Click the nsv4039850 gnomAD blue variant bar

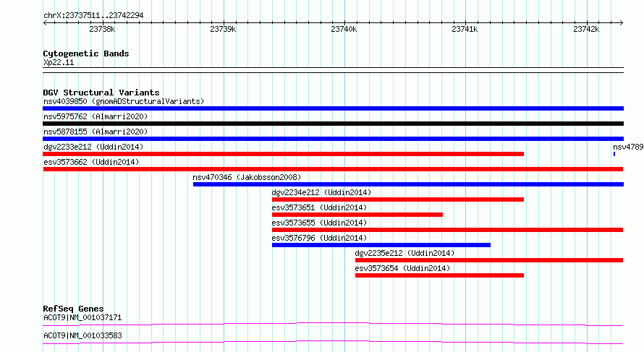coord(333,108)
